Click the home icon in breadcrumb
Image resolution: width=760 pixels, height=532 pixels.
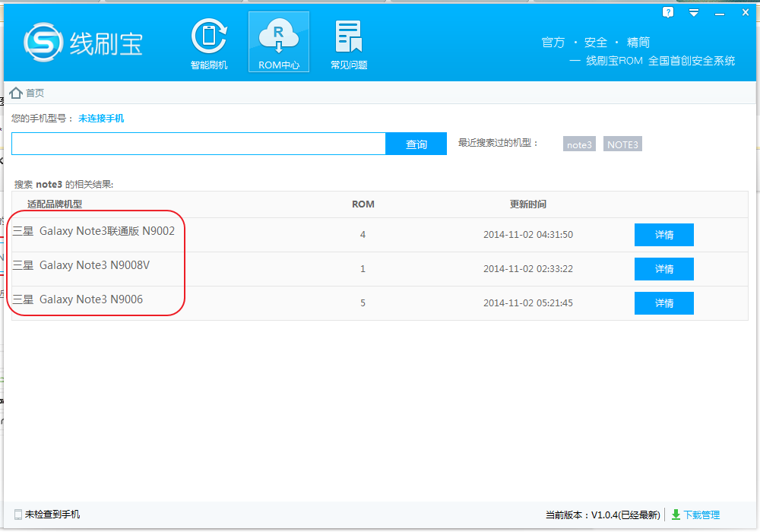coord(16,93)
